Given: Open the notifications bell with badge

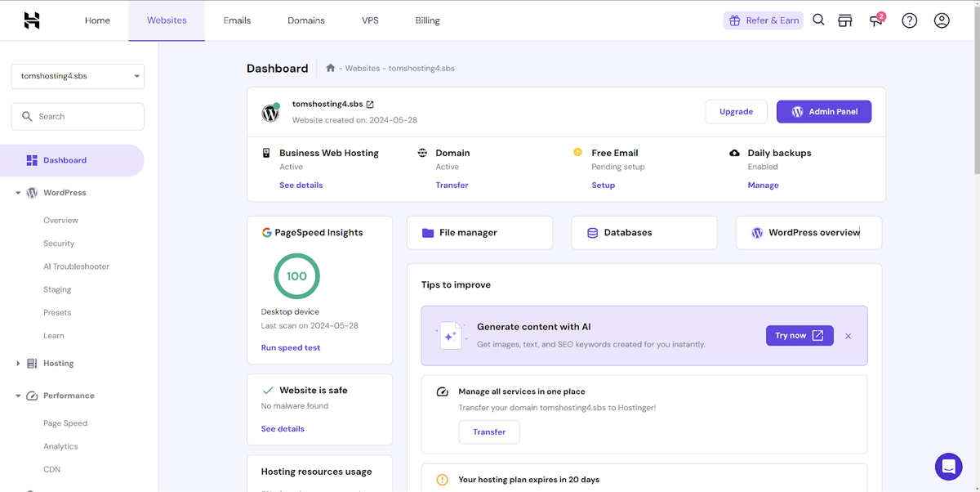Looking at the screenshot, I should (876, 20).
